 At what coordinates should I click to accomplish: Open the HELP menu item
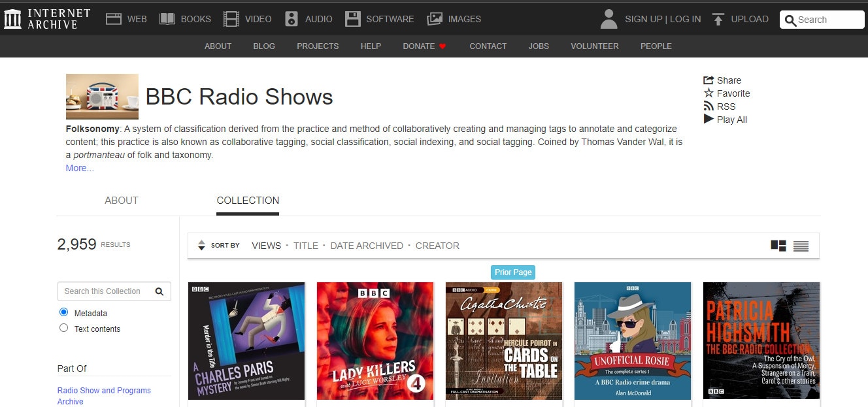tap(371, 46)
